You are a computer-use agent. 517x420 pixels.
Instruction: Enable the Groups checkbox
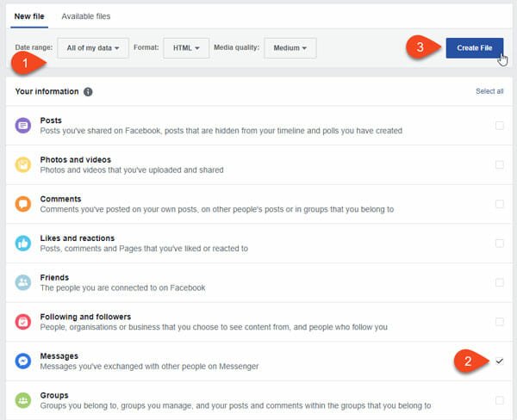coord(499,400)
